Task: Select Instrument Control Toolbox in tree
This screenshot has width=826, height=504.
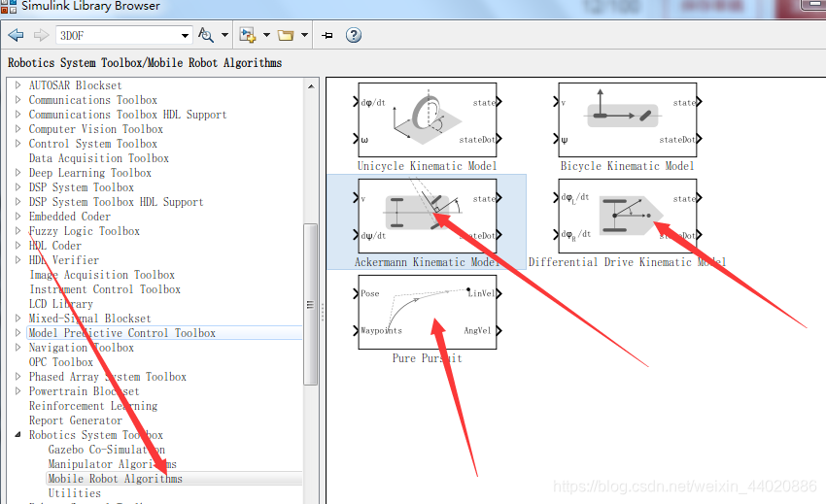Action: (x=104, y=289)
